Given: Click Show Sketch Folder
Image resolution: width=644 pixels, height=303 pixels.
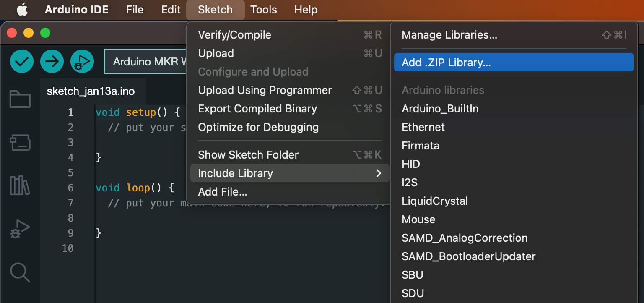Looking at the screenshot, I should 248,155.
